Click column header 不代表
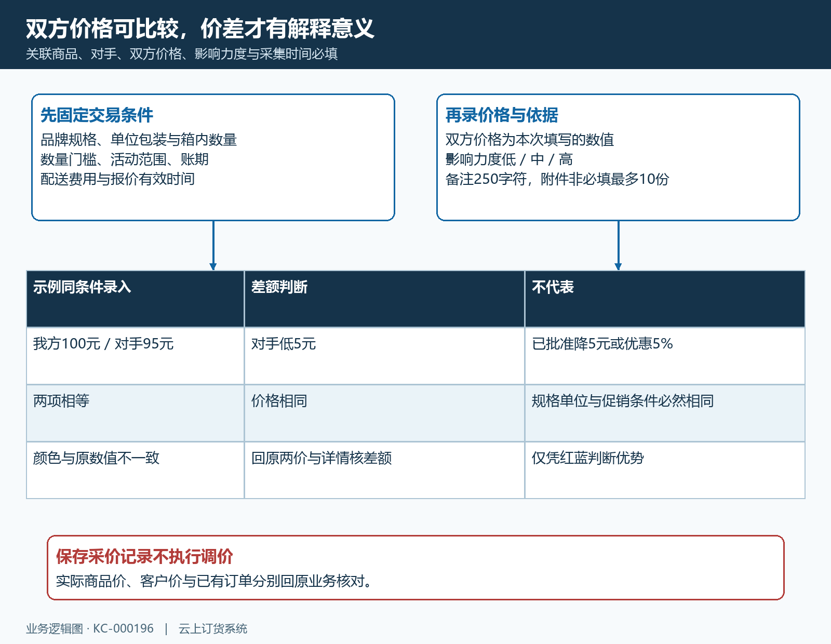Viewport: 831px width, 644px height. coord(665,299)
